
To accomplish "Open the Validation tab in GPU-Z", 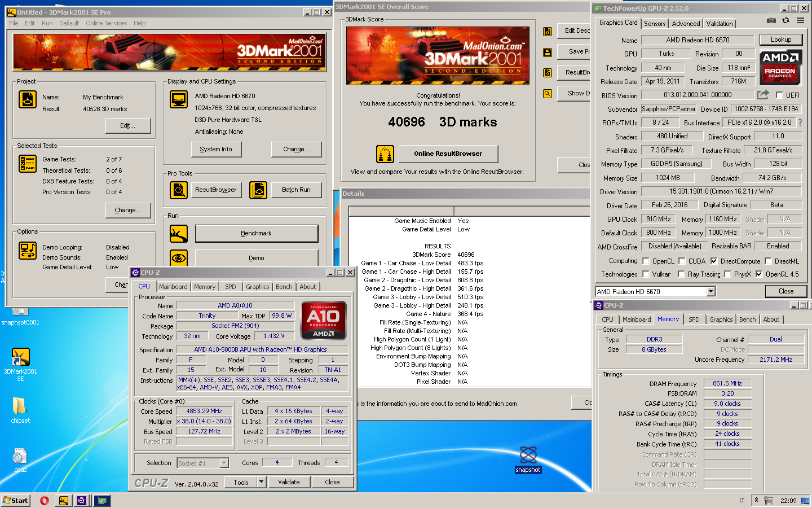I will point(720,24).
